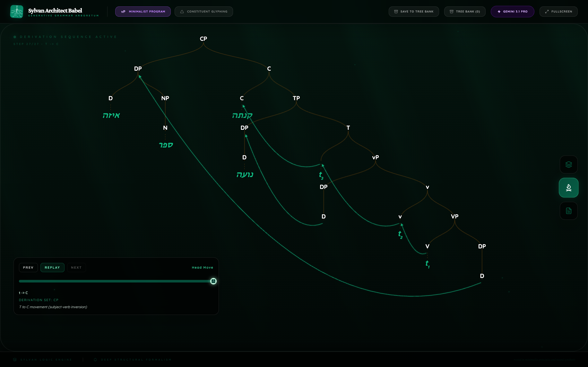Select the root CP node
The width and height of the screenshot is (588, 367).
pos(203,39)
